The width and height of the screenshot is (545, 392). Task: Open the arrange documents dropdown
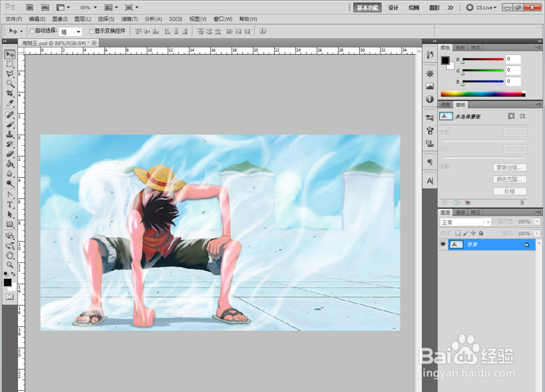pos(112,7)
